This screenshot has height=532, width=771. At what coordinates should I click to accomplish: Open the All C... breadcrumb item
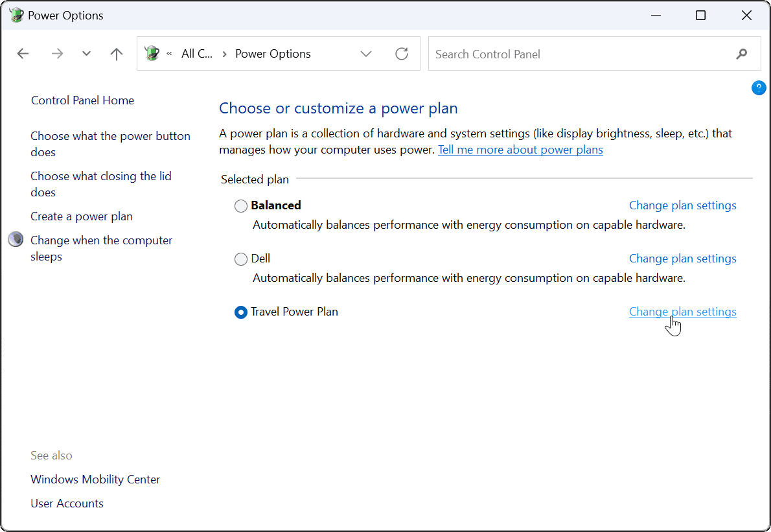[197, 54]
